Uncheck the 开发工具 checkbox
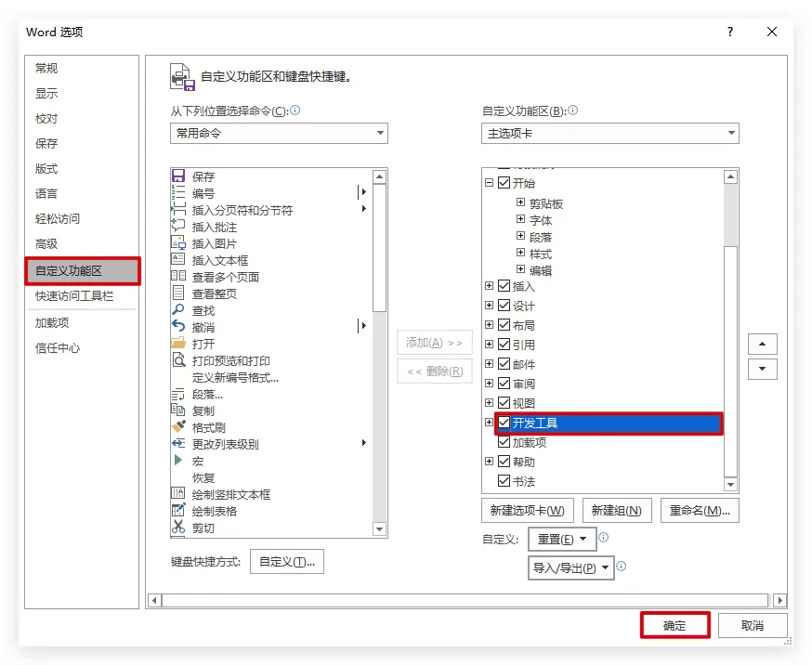Screen dimensions: 812x665 tap(504, 424)
